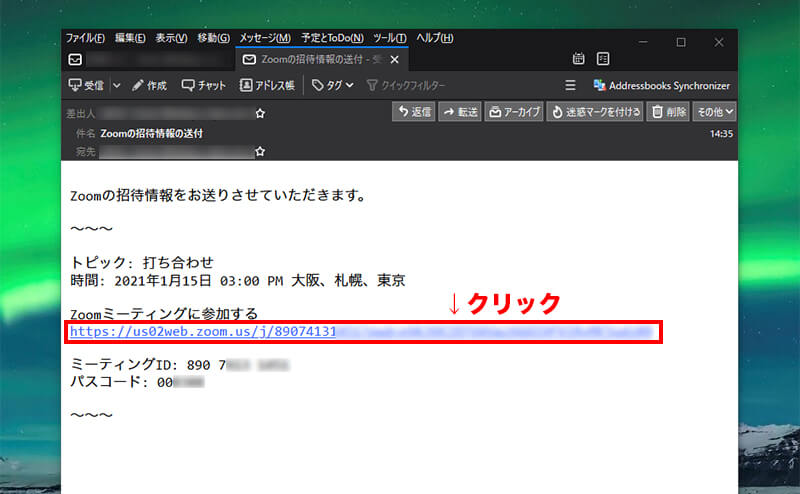Expand the 受信 dropdown arrow
This screenshot has width=800, height=494.
point(116,86)
